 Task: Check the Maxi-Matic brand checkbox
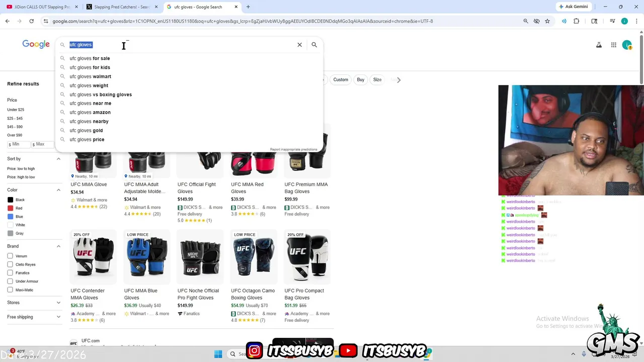tap(10, 290)
